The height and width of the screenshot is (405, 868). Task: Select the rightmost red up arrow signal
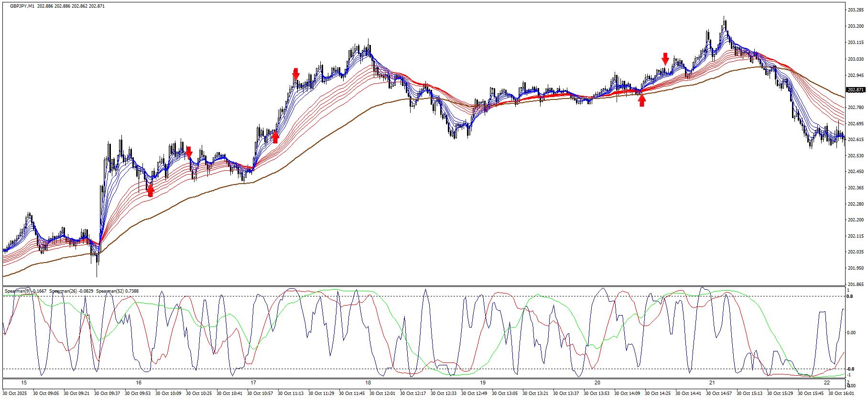(641, 100)
